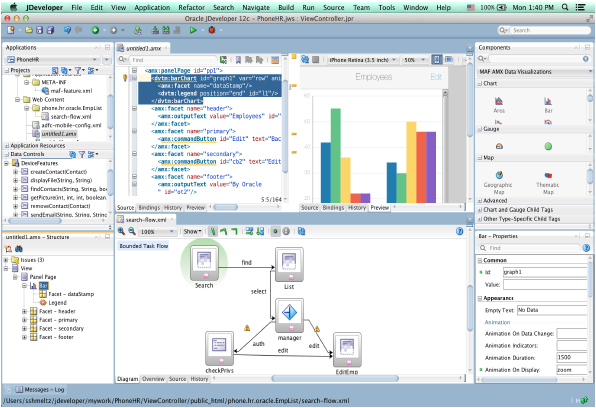Open the iPhone Retina device dropdown
596x408 pixels.
(362, 60)
